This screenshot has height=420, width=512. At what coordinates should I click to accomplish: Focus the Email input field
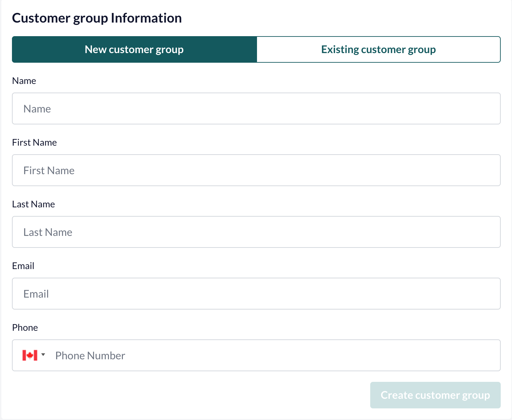click(256, 294)
